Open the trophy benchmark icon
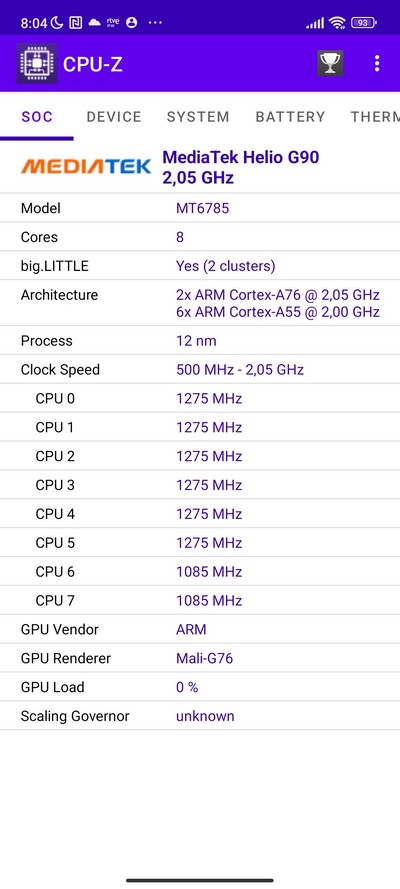Screen dimensions: 400x889 (330, 63)
